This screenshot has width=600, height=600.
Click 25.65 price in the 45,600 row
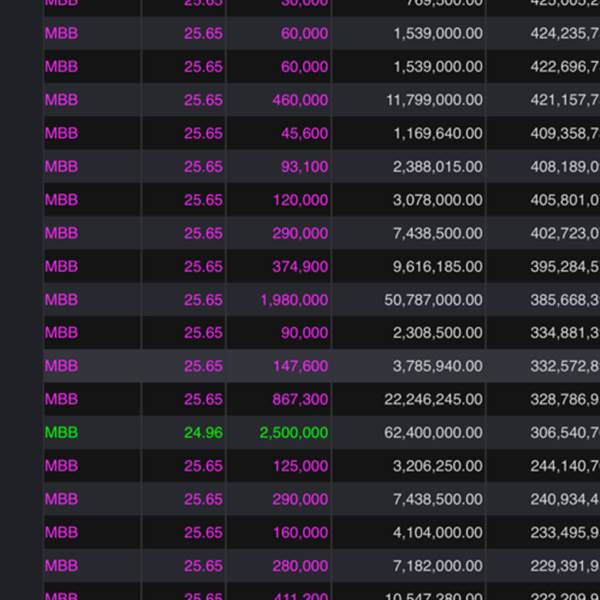point(203,133)
